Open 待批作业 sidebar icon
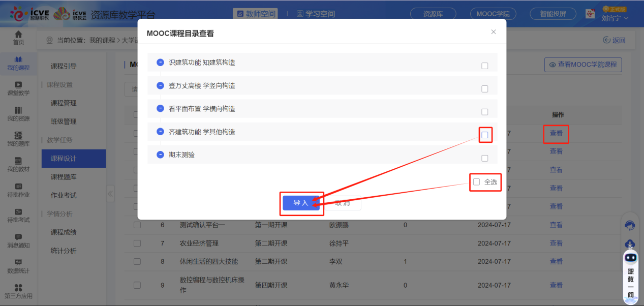 coord(18,187)
